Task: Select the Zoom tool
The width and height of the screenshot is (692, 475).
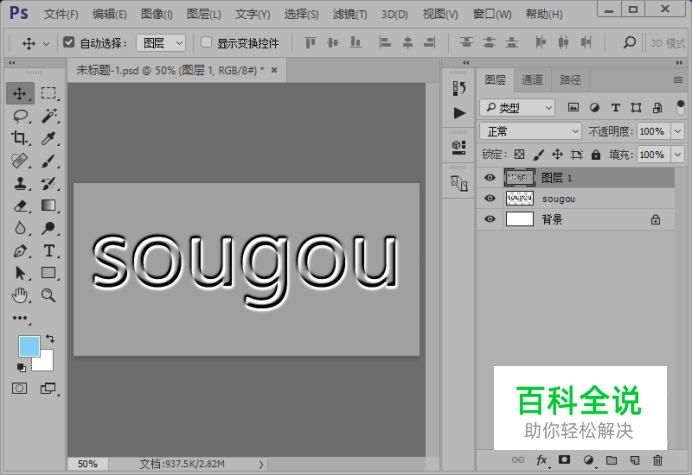Action: 49,295
